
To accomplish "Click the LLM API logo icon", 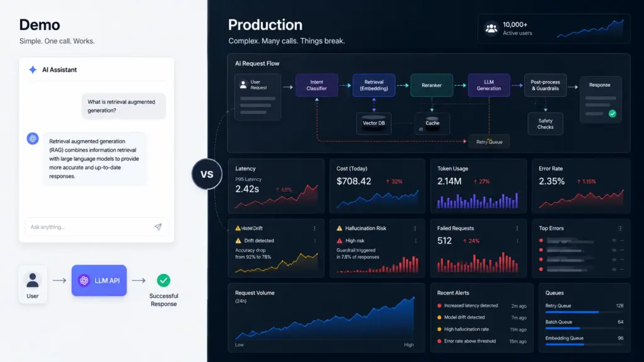I will click(84, 280).
